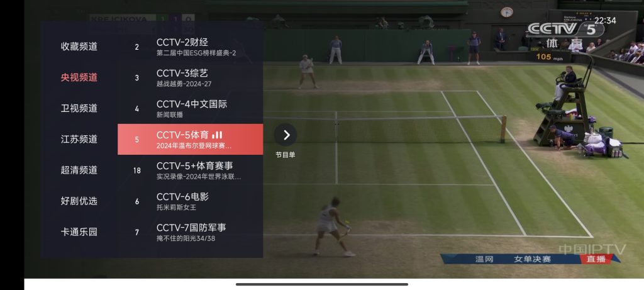The image size is (644, 290).
Task: Play the CCTV-3综艺 channel
Action: [190, 77]
